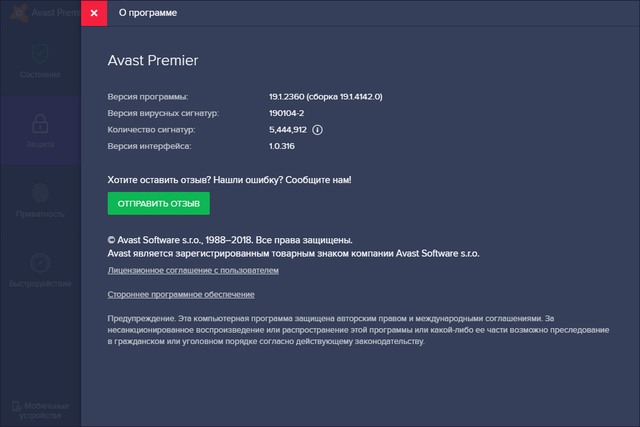The width and height of the screenshot is (640, 427).
Task: Click the Avast Software copyright line
Action: pyautogui.click(x=229, y=240)
